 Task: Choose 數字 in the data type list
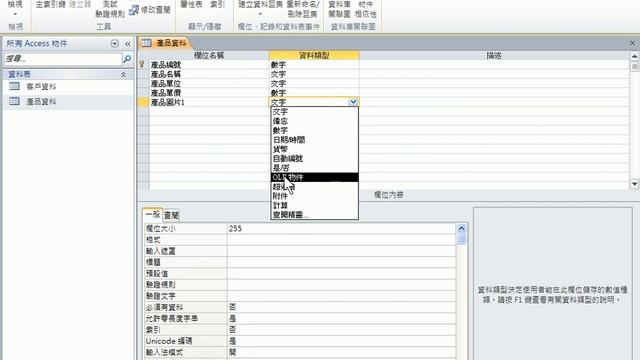314,130
